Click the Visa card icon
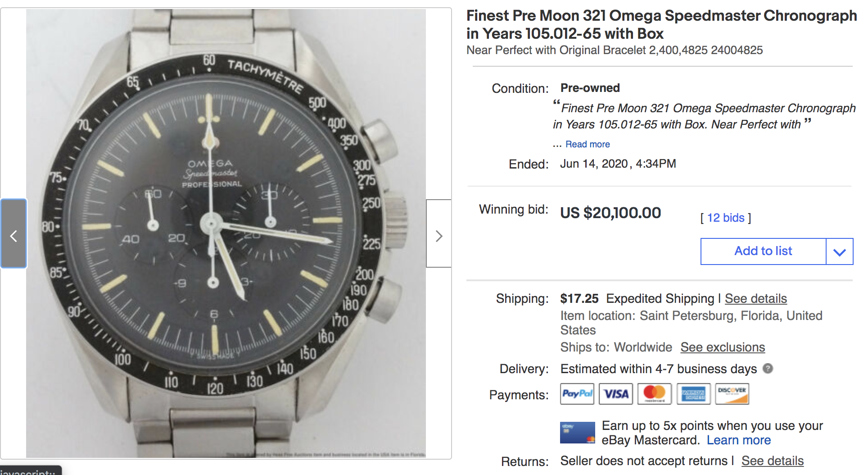This screenshot has width=868, height=475. [x=616, y=394]
